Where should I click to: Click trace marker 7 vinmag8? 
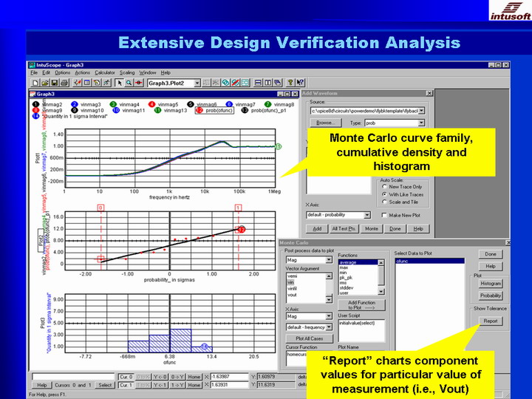(x=268, y=104)
